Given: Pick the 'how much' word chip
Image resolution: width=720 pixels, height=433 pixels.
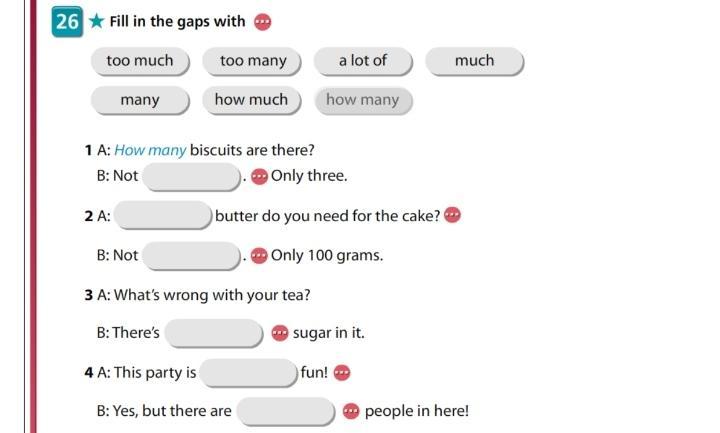Looking at the screenshot, I should (x=252, y=100).
